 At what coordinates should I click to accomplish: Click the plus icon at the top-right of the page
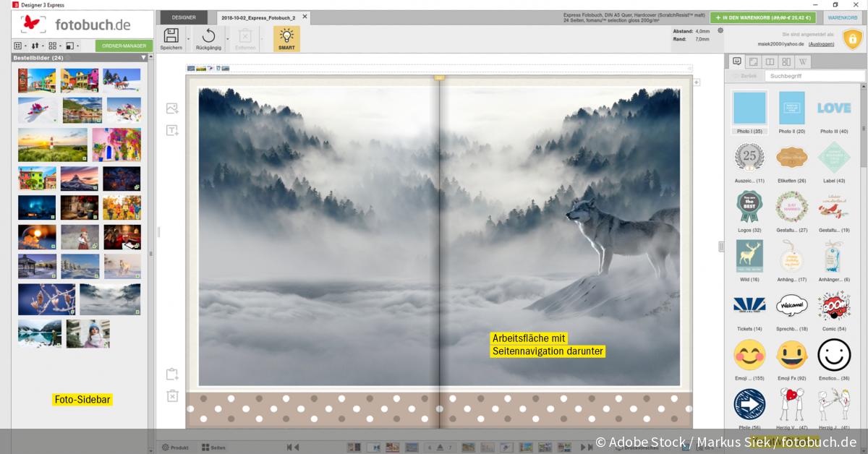(x=697, y=82)
